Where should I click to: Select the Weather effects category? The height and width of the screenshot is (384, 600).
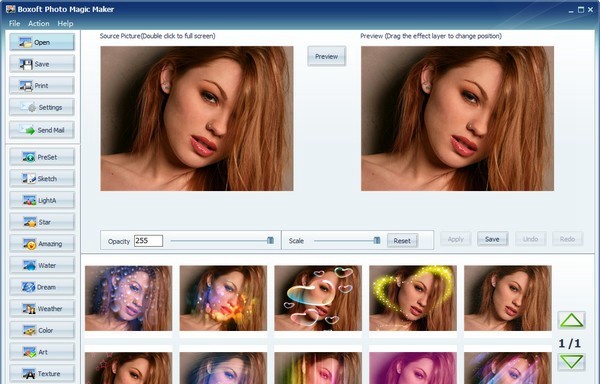pyautogui.click(x=42, y=309)
